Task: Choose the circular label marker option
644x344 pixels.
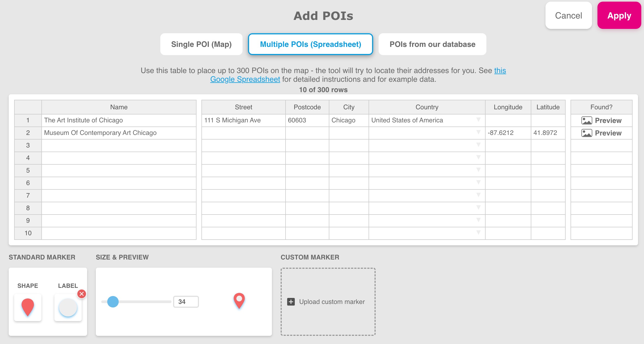Action: tap(68, 307)
